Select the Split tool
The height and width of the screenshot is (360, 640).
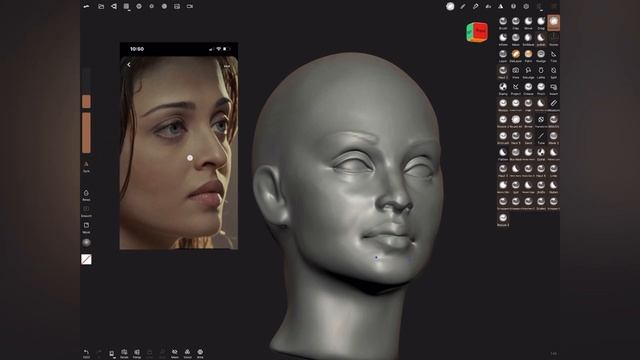click(553, 72)
